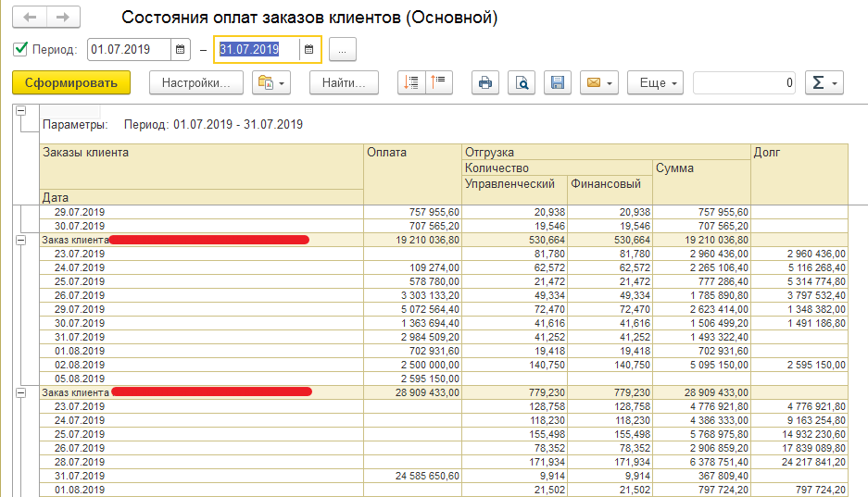Click the period selection ellipsis button
This screenshot has height=497, width=868.
[x=342, y=50]
